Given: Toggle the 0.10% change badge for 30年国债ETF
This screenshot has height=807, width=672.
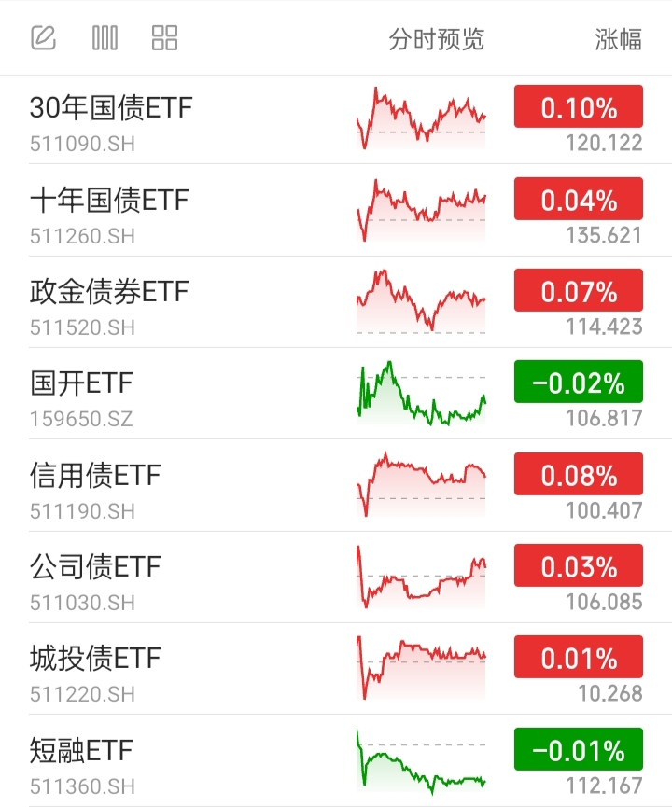Looking at the screenshot, I should click(579, 106).
